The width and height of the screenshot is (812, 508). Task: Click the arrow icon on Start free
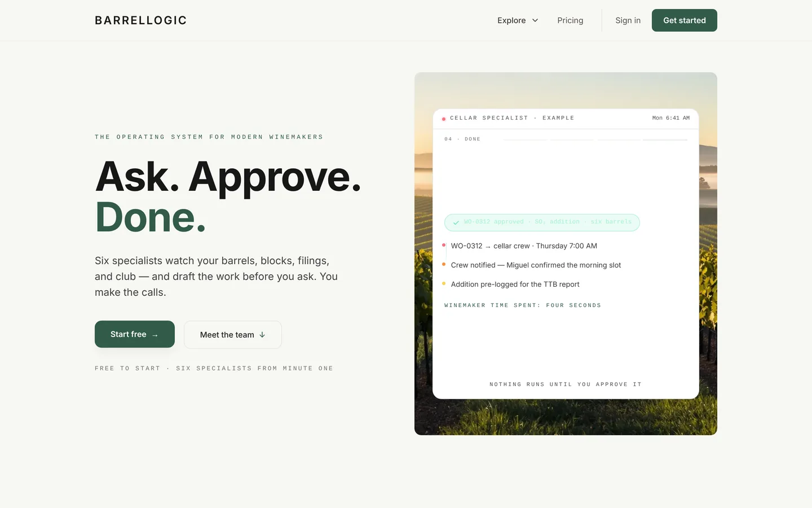(x=155, y=335)
